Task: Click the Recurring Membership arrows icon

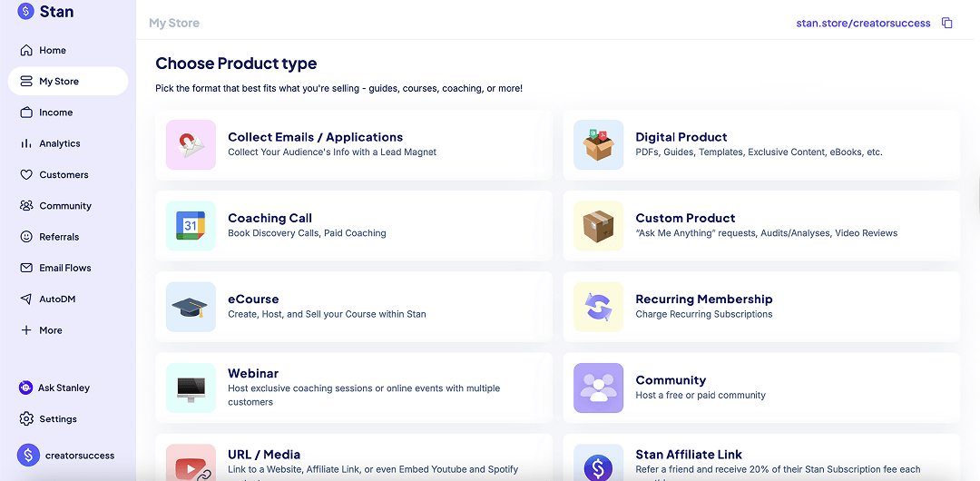Action: click(x=598, y=307)
